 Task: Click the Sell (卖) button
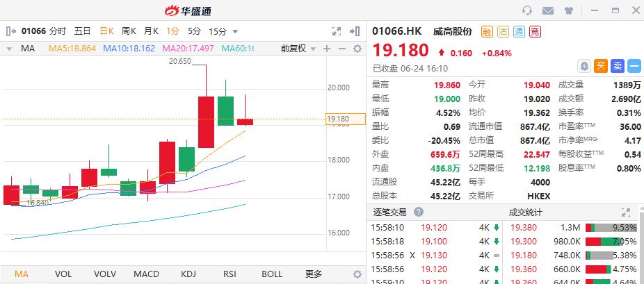pyautogui.click(x=618, y=65)
